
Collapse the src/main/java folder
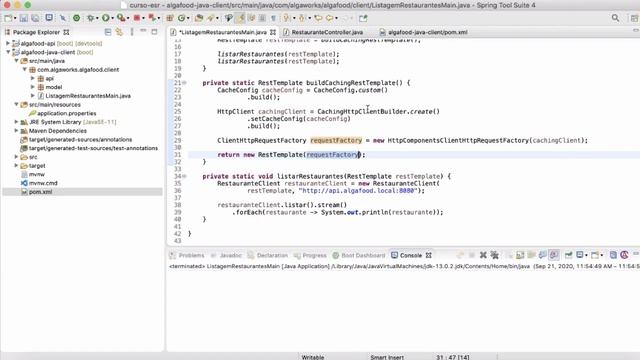tap(16, 61)
